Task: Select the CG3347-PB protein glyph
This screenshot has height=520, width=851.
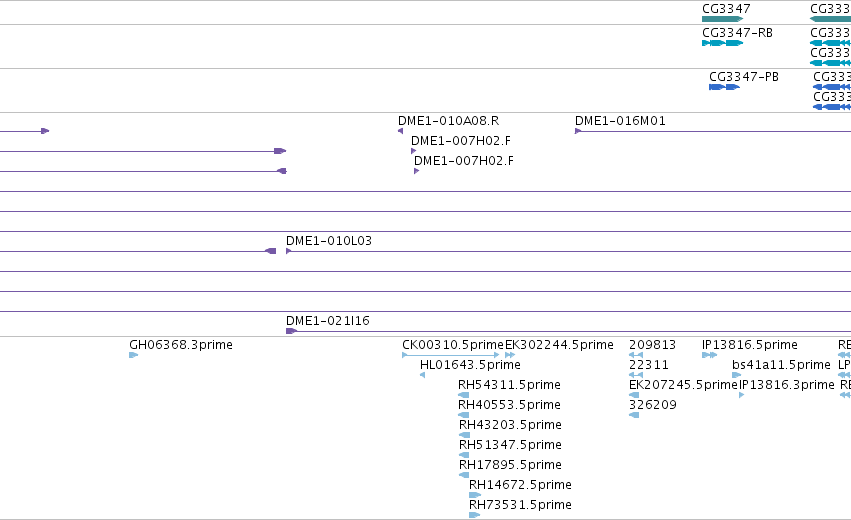Action: point(725,87)
